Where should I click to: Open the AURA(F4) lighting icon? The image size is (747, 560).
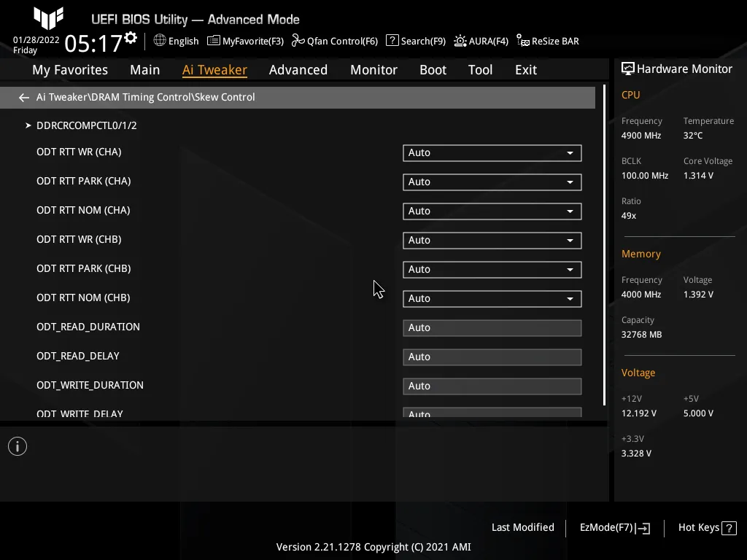click(x=460, y=41)
